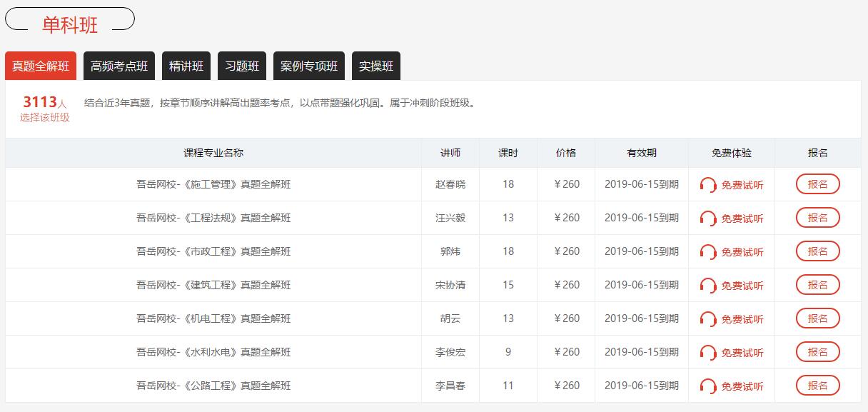
Task: Select the 真题全解班 tab
Action: point(41,66)
